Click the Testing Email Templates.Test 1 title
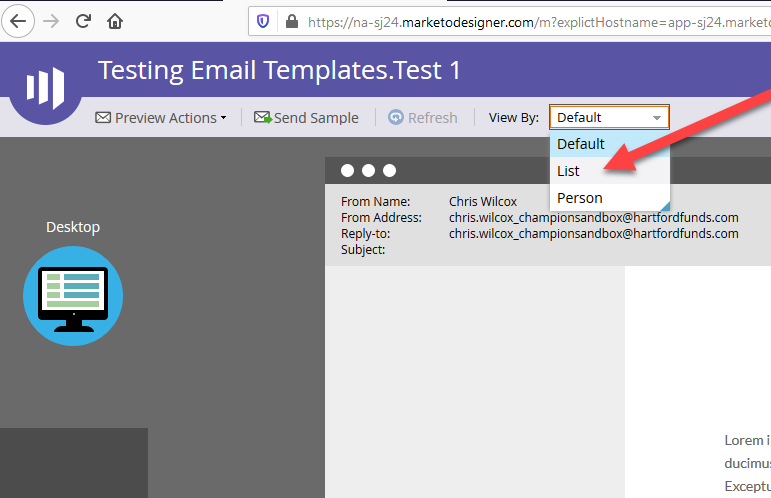The height and width of the screenshot is (498, 771). pos(279,71)
